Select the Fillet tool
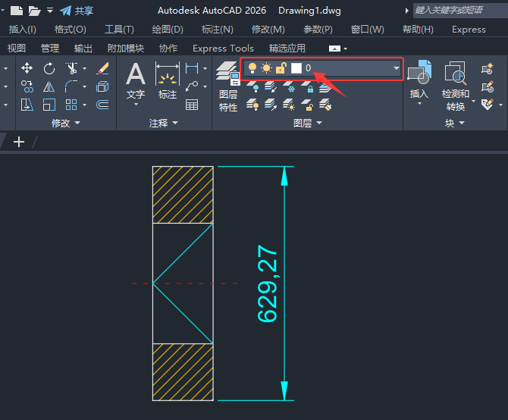The width and height of the screenshot is (508, 420). (x=71, y=86)
